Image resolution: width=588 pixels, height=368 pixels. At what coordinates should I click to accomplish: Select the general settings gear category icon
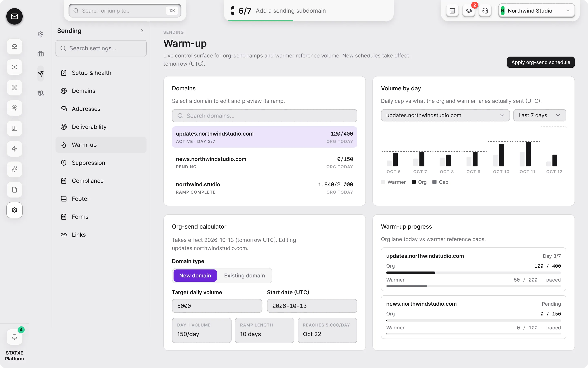click(41, 34)
